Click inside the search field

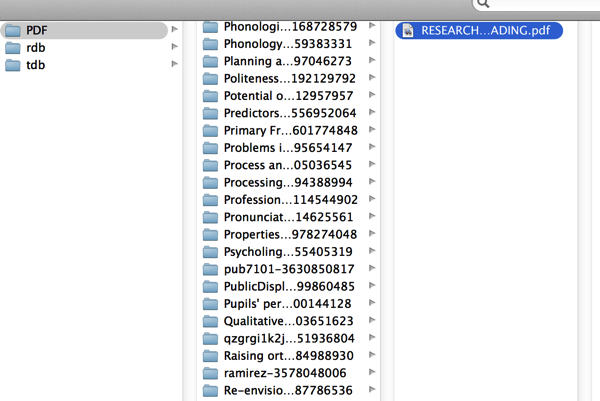[536, 5]
